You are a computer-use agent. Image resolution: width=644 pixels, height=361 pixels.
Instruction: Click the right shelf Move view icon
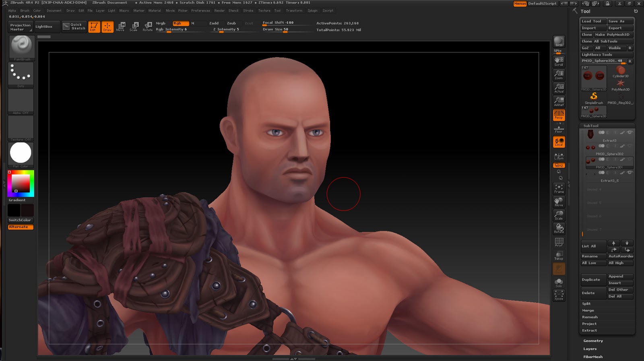(x=559, y=202)
